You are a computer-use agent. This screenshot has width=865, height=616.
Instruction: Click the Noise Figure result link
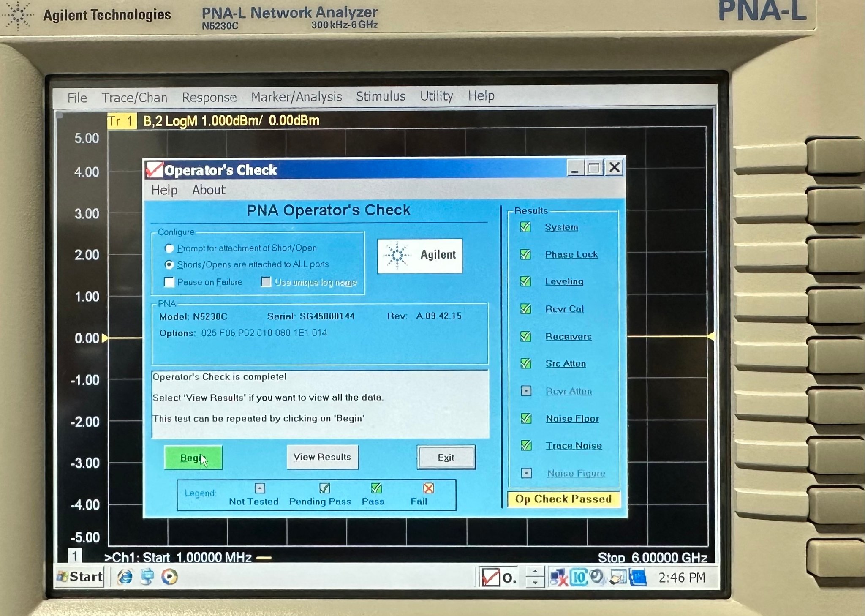[x=576, y=473]
